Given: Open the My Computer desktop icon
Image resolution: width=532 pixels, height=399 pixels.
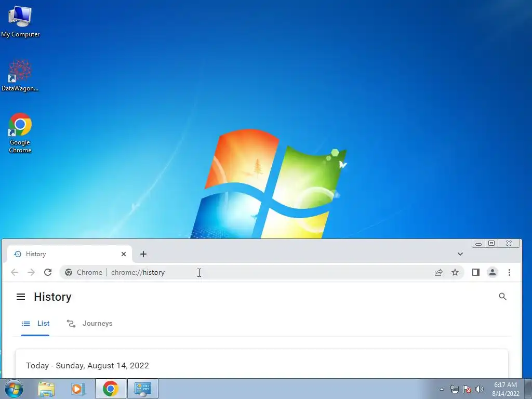Looking at the screenshot, I should point(20,21).
